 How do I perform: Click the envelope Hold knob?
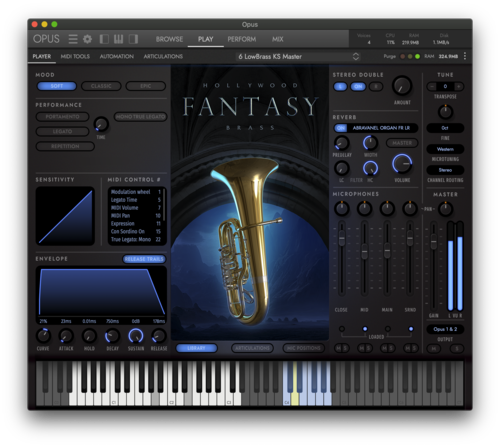89,336
